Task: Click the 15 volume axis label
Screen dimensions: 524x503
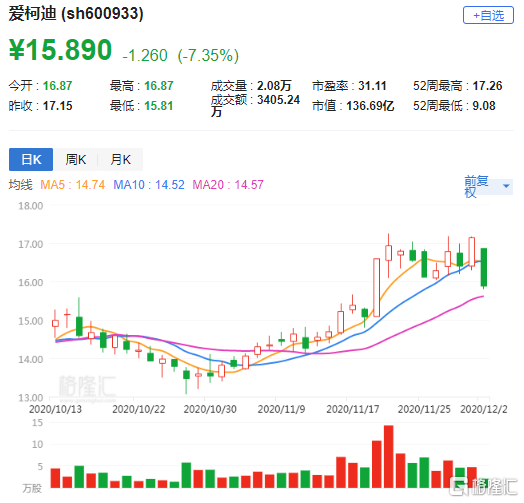Action: click(37, 422)
